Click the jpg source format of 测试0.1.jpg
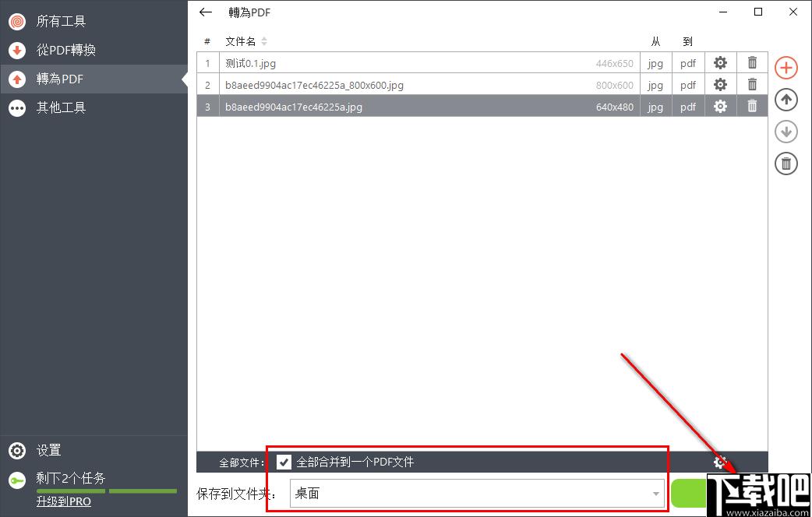Viewport: 812px width, 517px height. [655, 63]
